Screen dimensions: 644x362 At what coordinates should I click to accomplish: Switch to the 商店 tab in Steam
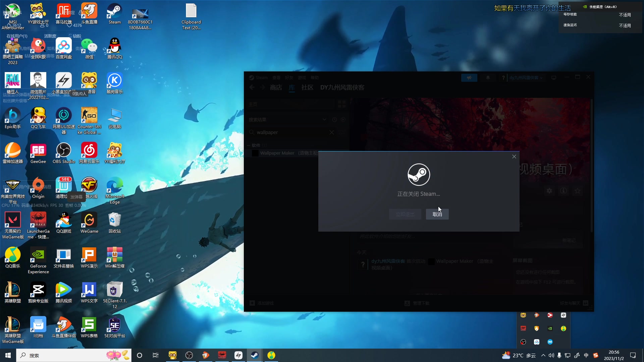click(276, 87)
